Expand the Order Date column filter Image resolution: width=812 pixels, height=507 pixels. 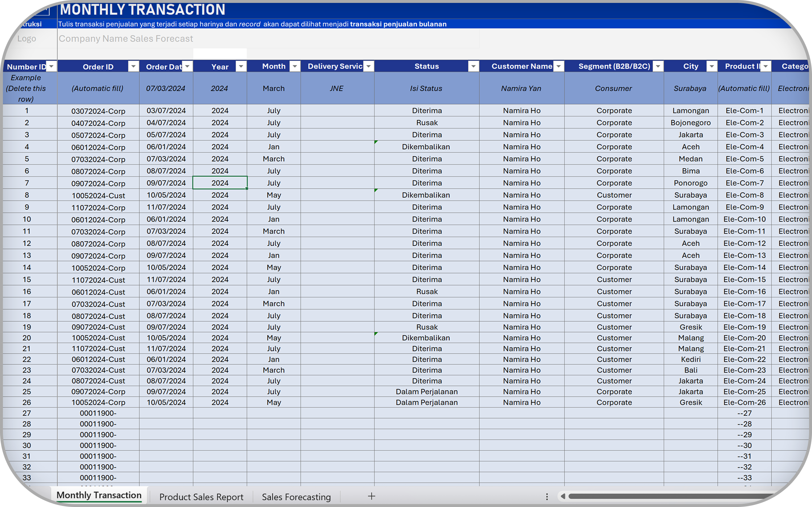[x=187, y=66]
